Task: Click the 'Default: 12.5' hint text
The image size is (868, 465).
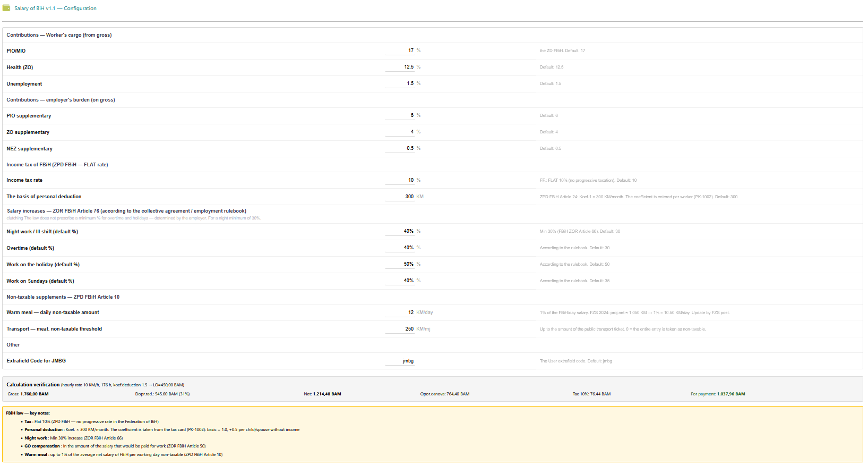Action: [x=552, y=67]
